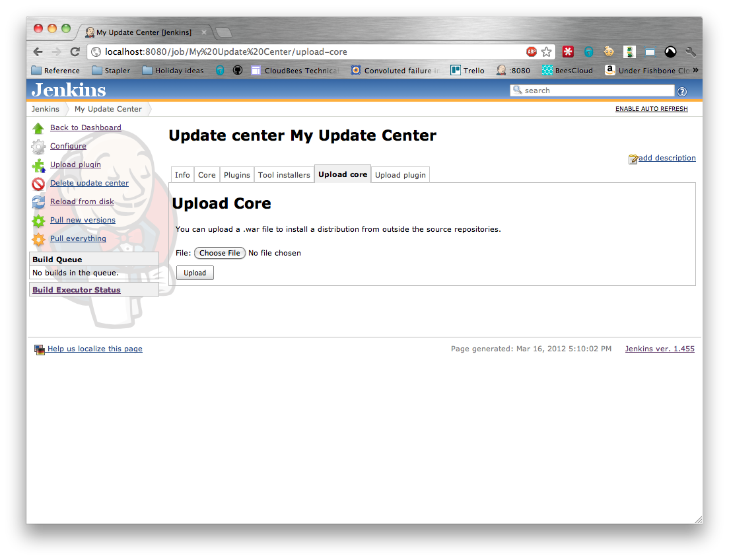Click the Pull new versions link
Viewport: 729px width, 560px height.
coord(83,220)
